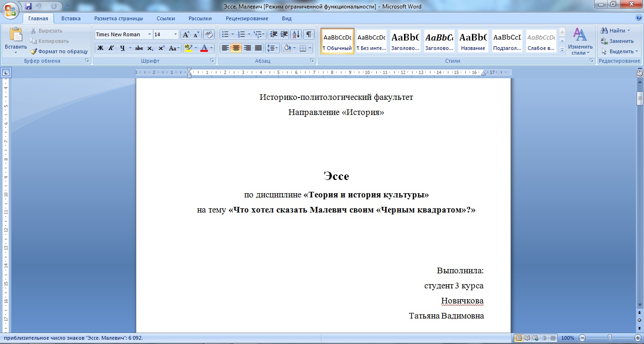This screenshot has height=344, width=644.
Task: Switch to draft view in status bar
Action: [553, 338]
